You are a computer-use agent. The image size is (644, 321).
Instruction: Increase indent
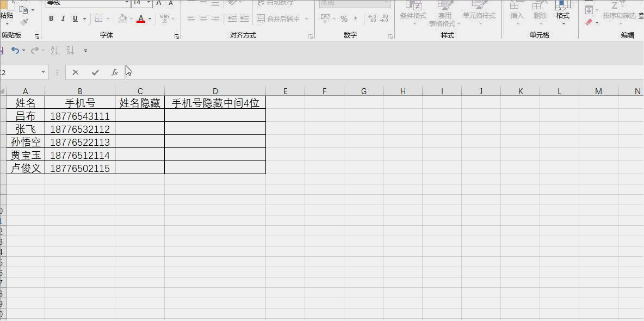244,18
